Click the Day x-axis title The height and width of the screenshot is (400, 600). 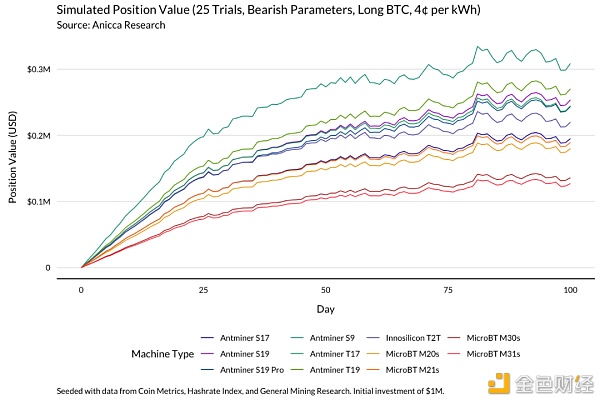(324, 310)
